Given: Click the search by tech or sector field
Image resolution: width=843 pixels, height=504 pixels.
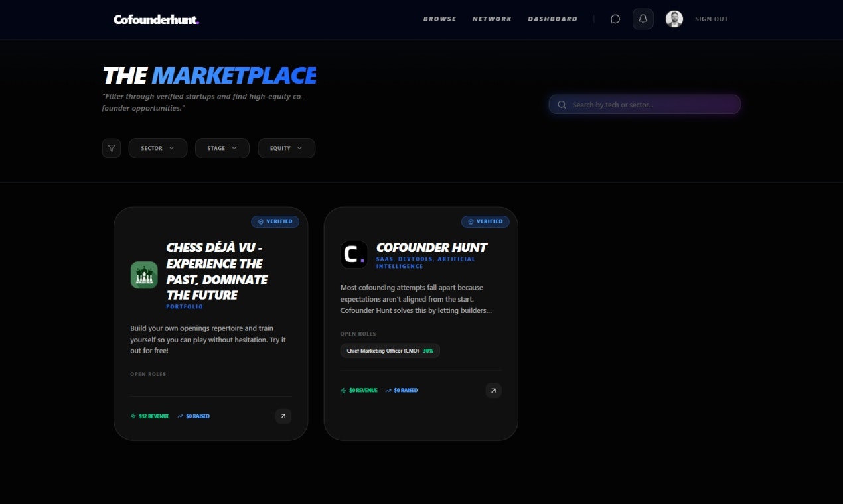Looking at the screenshot, I should click(x=644, y=104).
